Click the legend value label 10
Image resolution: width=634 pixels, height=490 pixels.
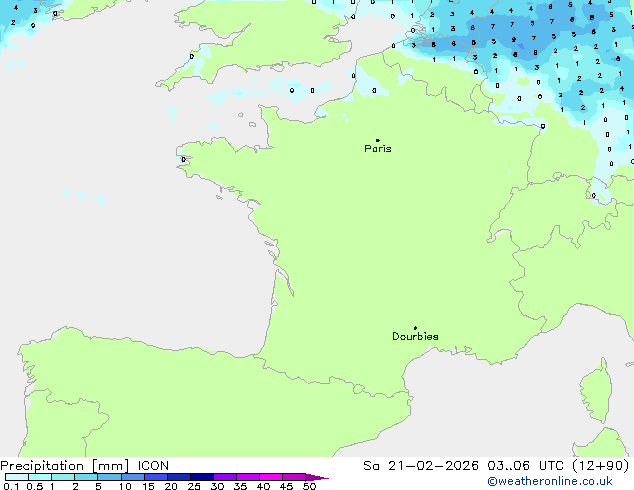point(125,486)
